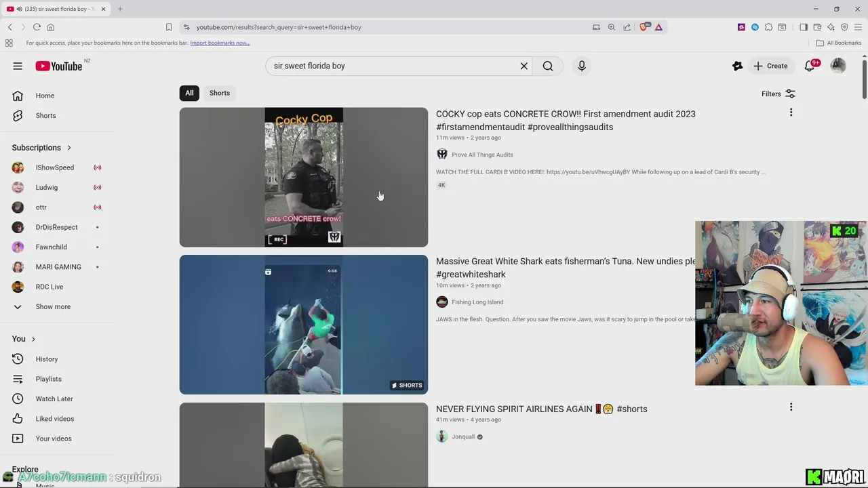Open the search Filters
Image resolution: width=868 pixels, height=488 pixels.
pyautogui.click(x=778, y=94)
